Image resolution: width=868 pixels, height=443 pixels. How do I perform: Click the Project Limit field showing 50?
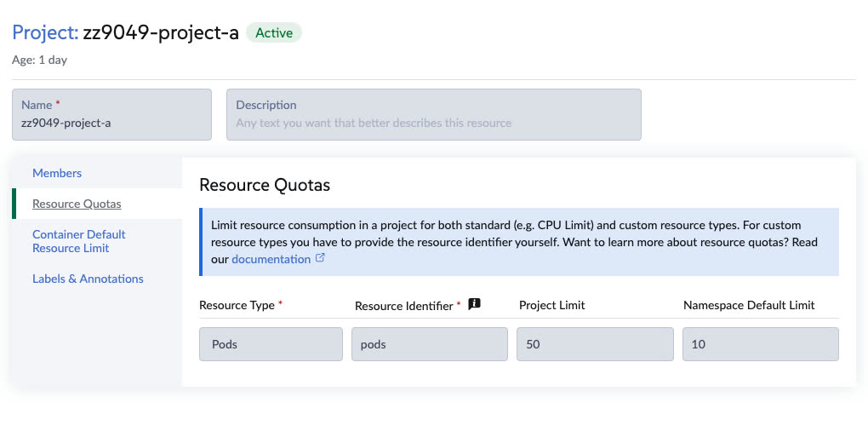595,344
